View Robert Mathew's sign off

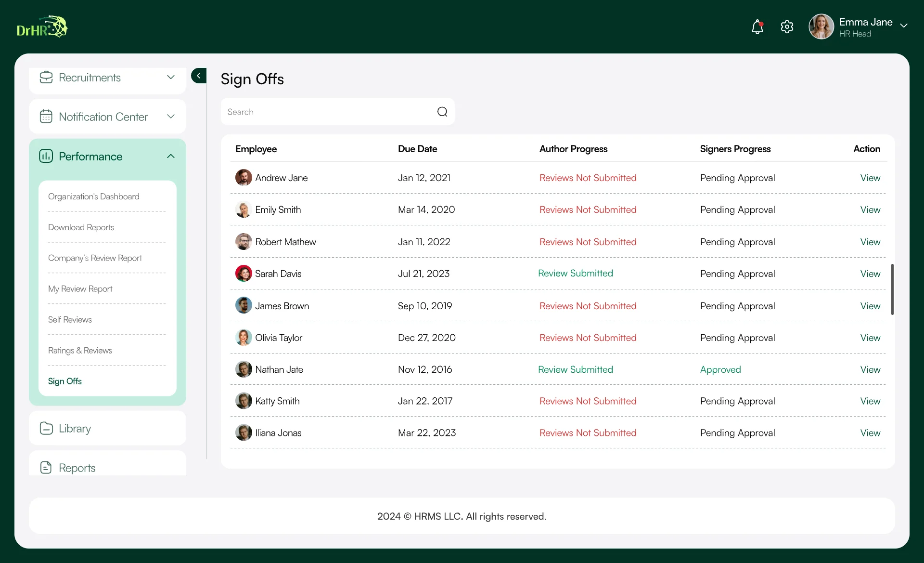(x=870, y=242)
